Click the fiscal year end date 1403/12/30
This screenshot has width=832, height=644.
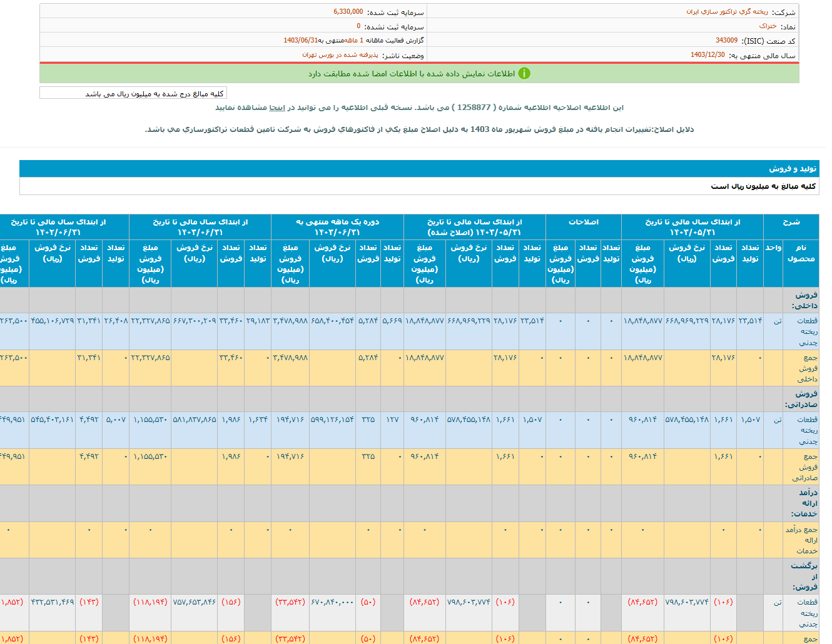(x=708, y=55)
